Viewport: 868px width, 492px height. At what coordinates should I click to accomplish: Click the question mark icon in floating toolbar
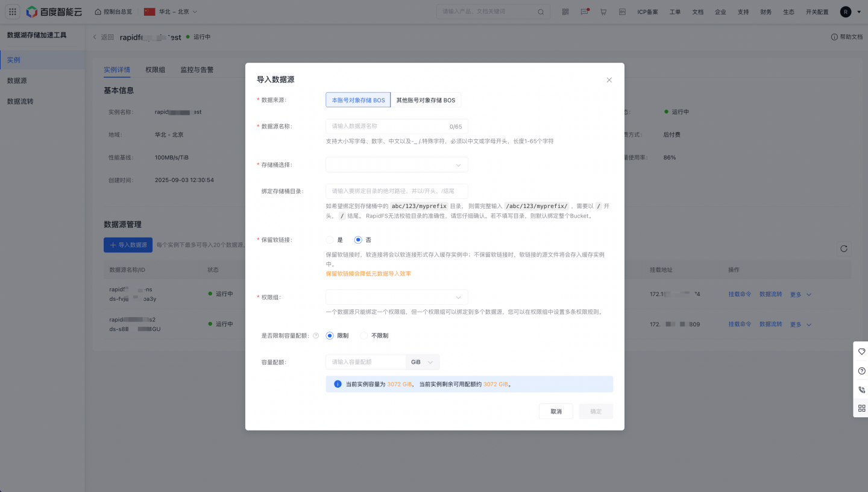[x=861, y=371]
